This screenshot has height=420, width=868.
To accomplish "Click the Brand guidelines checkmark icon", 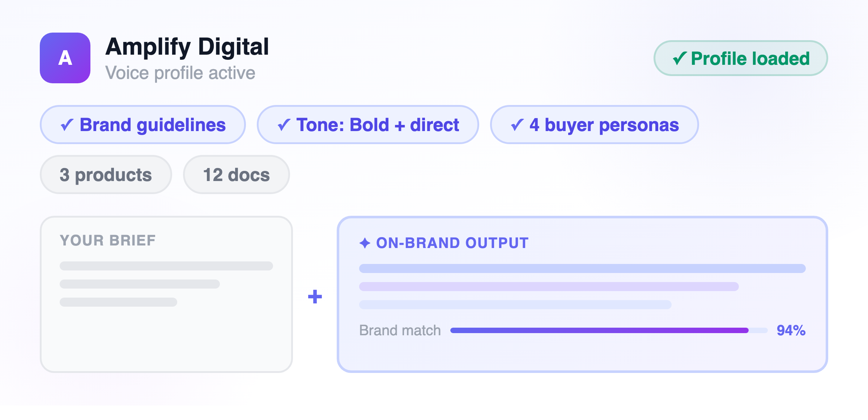I will pyautogui.click(x=67, y=125).
